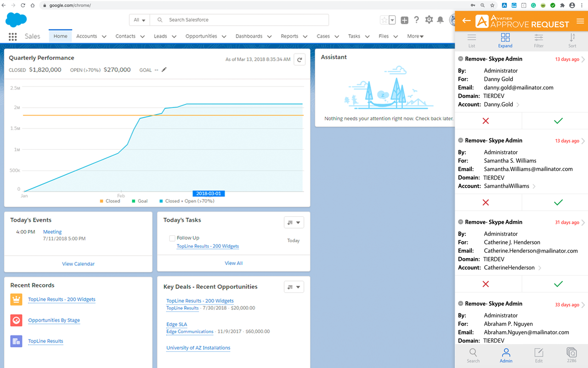Reject the request for Danny Gold
The image size is (588, 368).
(x=486, y=121)
